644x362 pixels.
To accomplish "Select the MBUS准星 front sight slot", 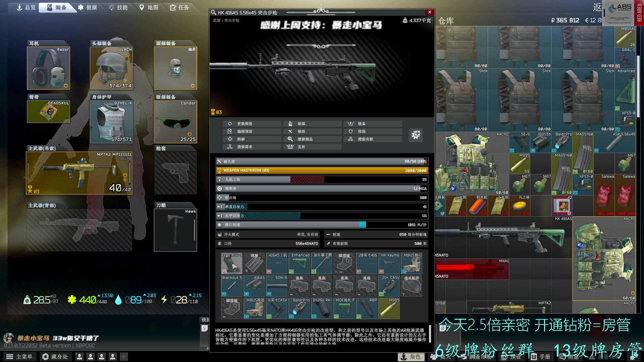I will tap(254, 308).
